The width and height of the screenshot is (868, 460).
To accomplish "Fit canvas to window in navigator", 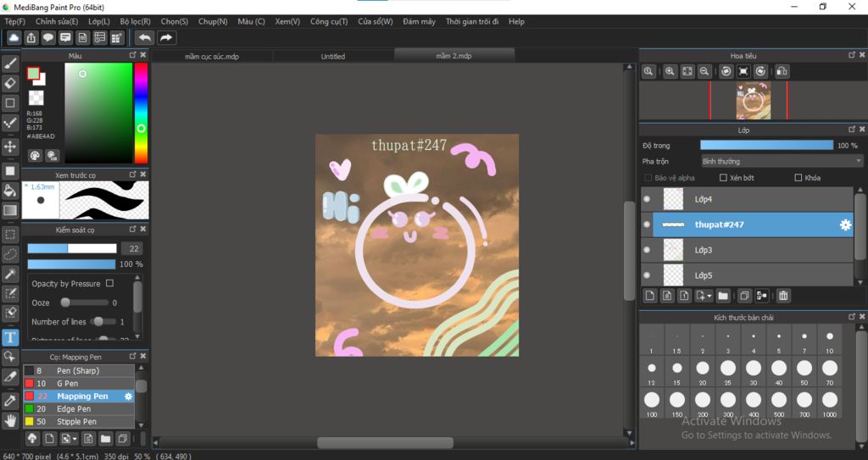I will 687,71.
